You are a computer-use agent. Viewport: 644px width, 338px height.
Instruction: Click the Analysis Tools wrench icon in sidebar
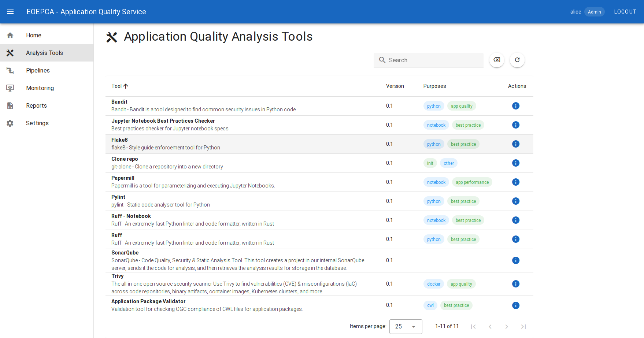[x=10, y=53]
